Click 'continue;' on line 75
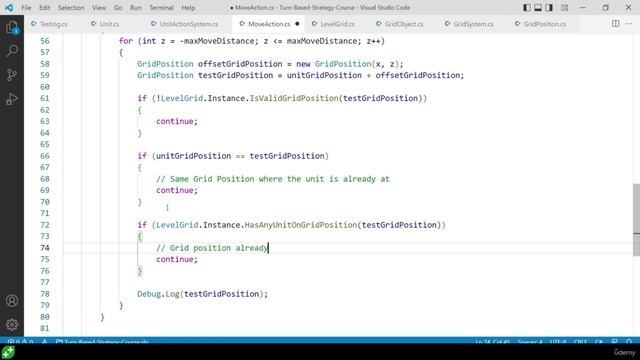The height and width of the screenshot is (360, 640). click(177, 259)
